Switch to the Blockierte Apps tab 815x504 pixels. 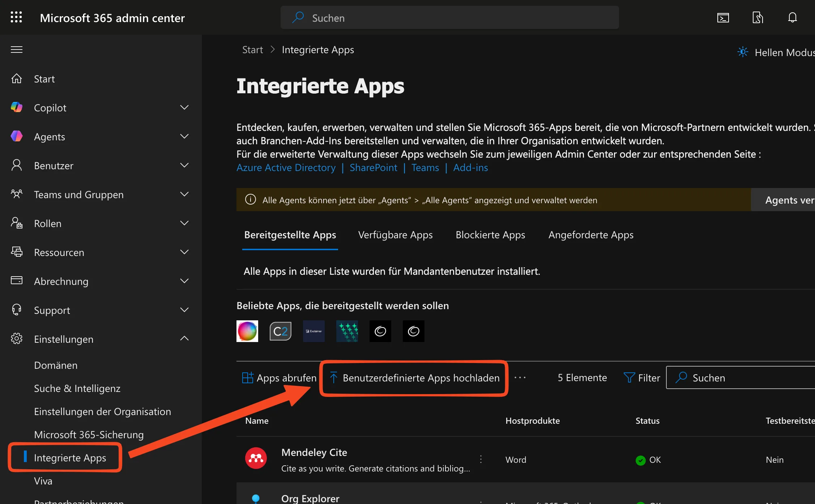[x=490, y=235]
